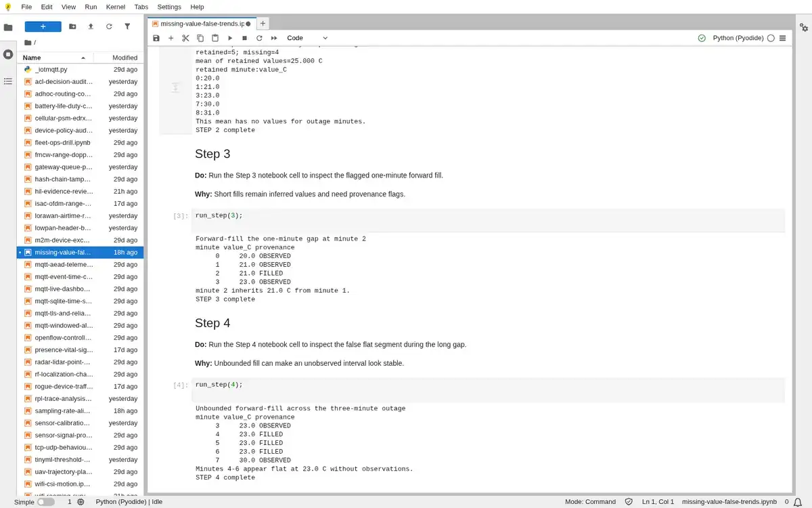Open wifi-csi-motion notebook file
Viewport: 812px width, 508px height.
point(81,484)
